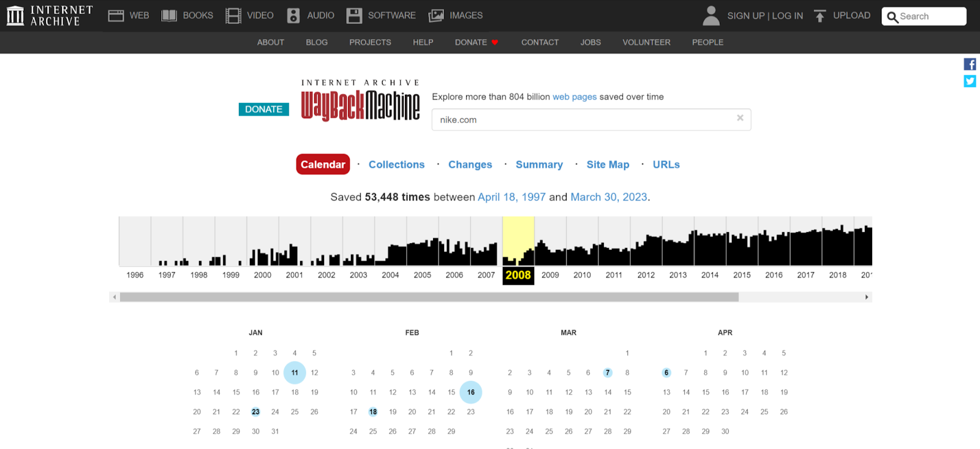Image resolution: width=980 pixels, height=449 pixels.
Task: Share on Facebook icon
Action: click(970, 64)
